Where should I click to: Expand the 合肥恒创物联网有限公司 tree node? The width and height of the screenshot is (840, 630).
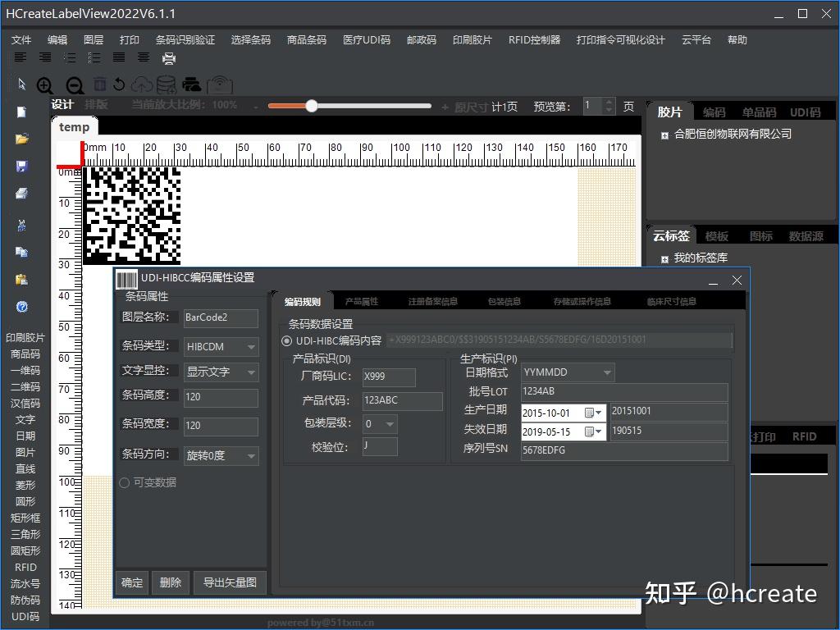664,135
